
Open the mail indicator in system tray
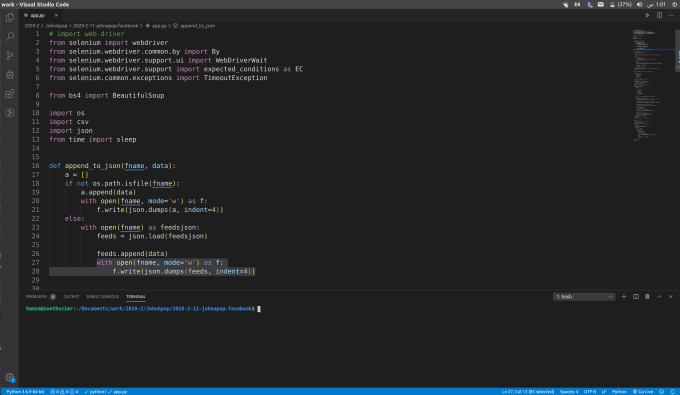601,4
